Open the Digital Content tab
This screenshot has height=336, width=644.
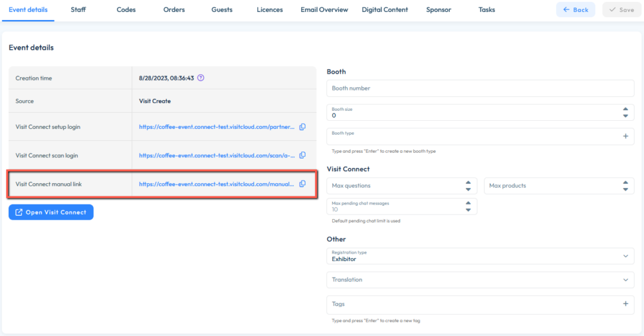pyautogui.click(x=385, y=10)
